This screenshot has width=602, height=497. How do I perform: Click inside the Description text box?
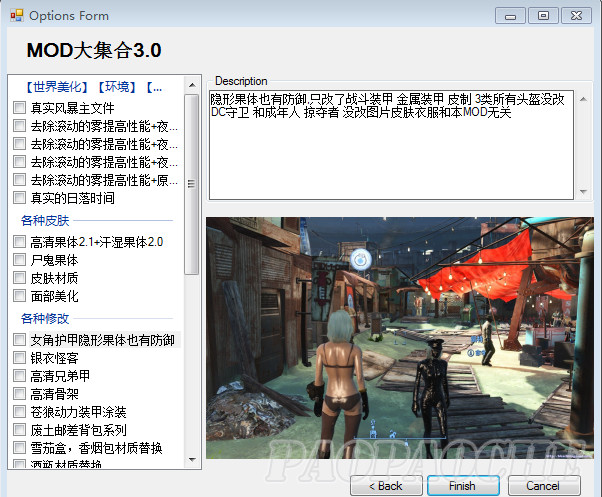[x=391, y=145]
